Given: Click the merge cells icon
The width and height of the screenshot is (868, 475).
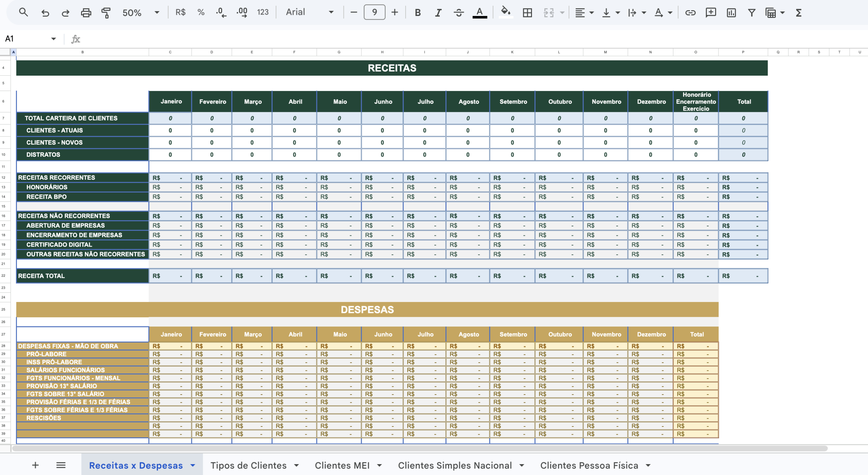Looking at the screenshot, I should [x=549, y=13].
